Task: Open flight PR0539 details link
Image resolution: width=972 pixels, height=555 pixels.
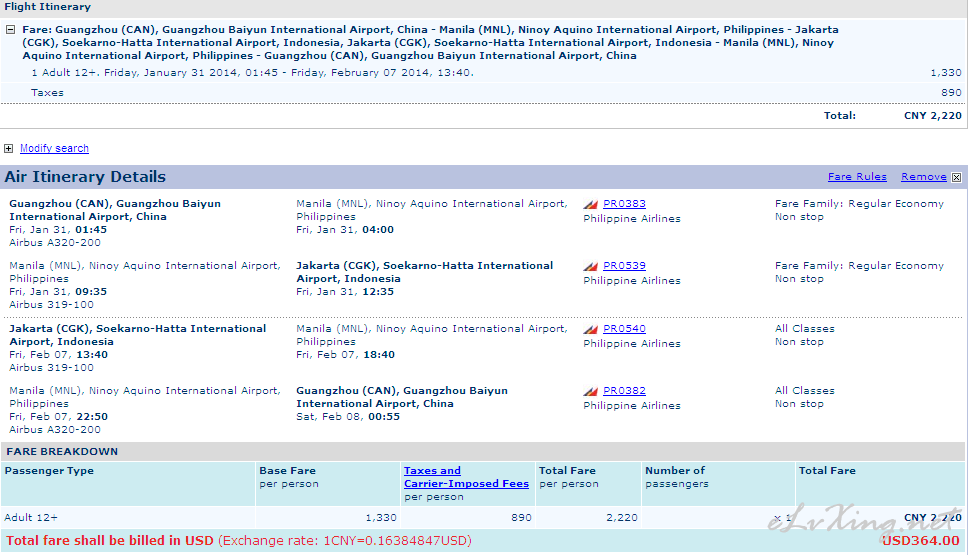Action: (624, 265)
